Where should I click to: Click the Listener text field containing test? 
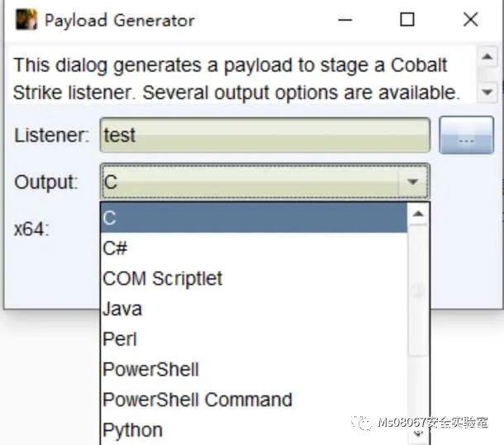[x=264, y=135]
